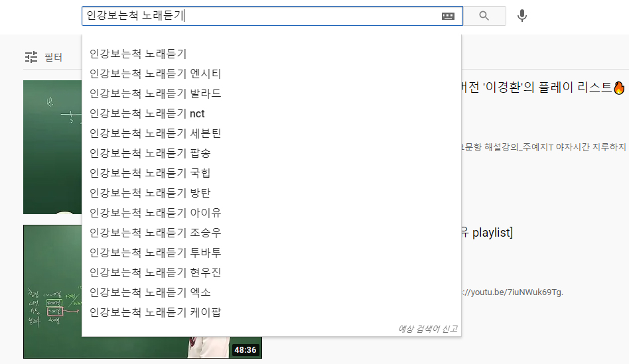Click description text with 해설강의_주예지T

[543, 147]
